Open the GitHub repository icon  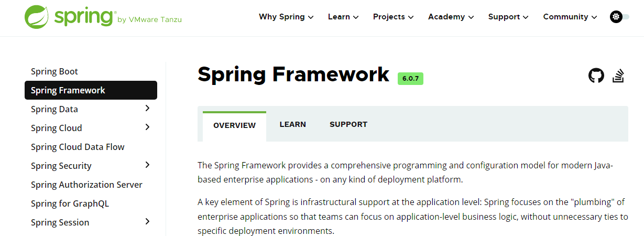pos(596,76)
